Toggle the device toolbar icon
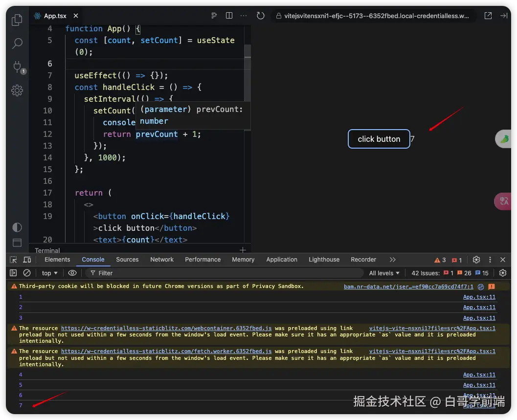 27,260
